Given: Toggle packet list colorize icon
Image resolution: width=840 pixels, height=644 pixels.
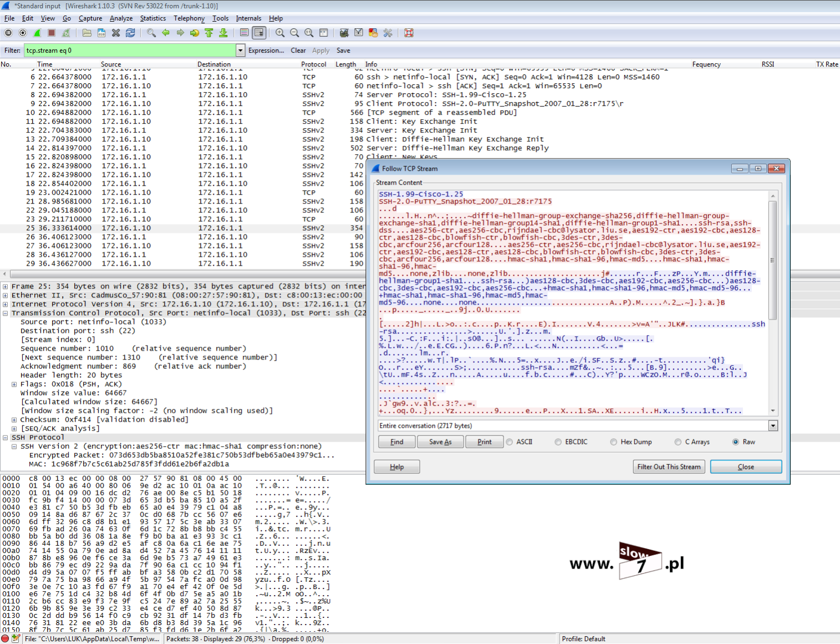Looking at the screenshot, I should click(x=244, y=33).
